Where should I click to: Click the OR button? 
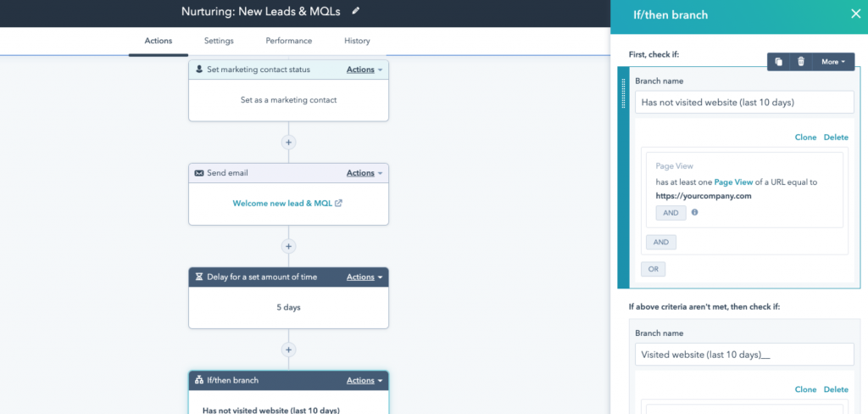[x=654, y=269]
